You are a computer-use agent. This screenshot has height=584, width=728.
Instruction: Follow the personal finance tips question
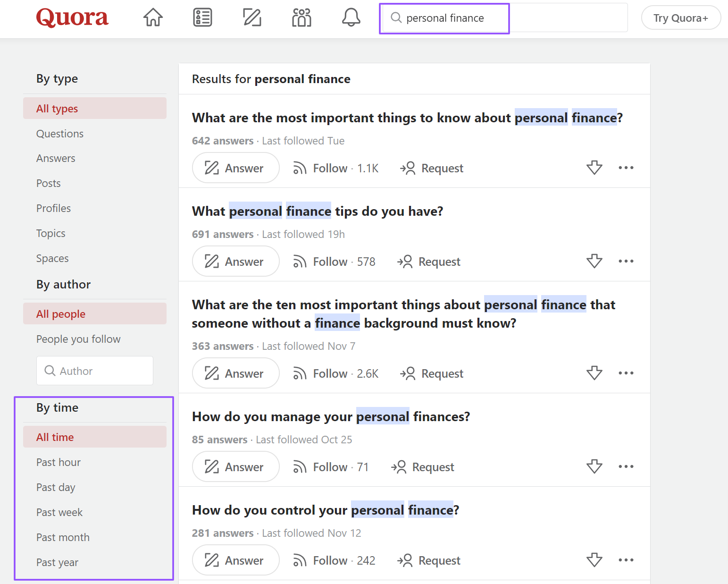point(329,261)
